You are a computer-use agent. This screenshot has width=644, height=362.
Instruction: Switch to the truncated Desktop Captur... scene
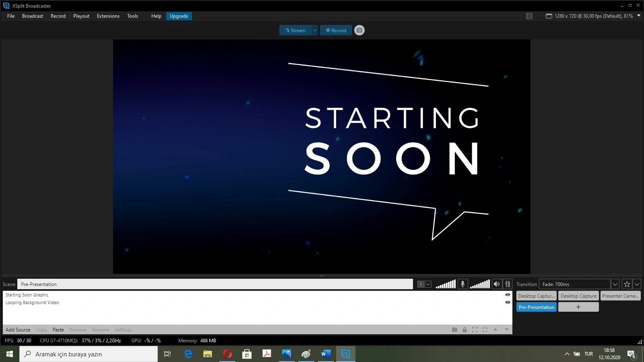(537, 296)
